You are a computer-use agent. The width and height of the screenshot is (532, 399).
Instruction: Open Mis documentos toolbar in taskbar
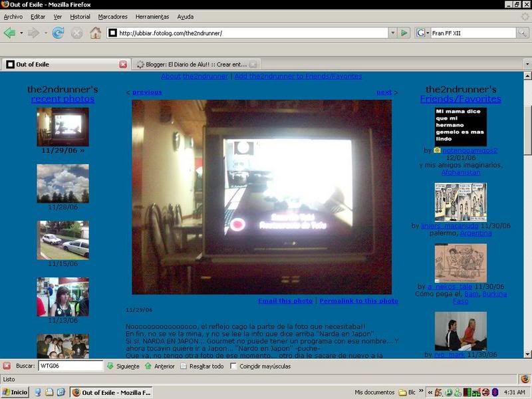click(x=374, y=392)
